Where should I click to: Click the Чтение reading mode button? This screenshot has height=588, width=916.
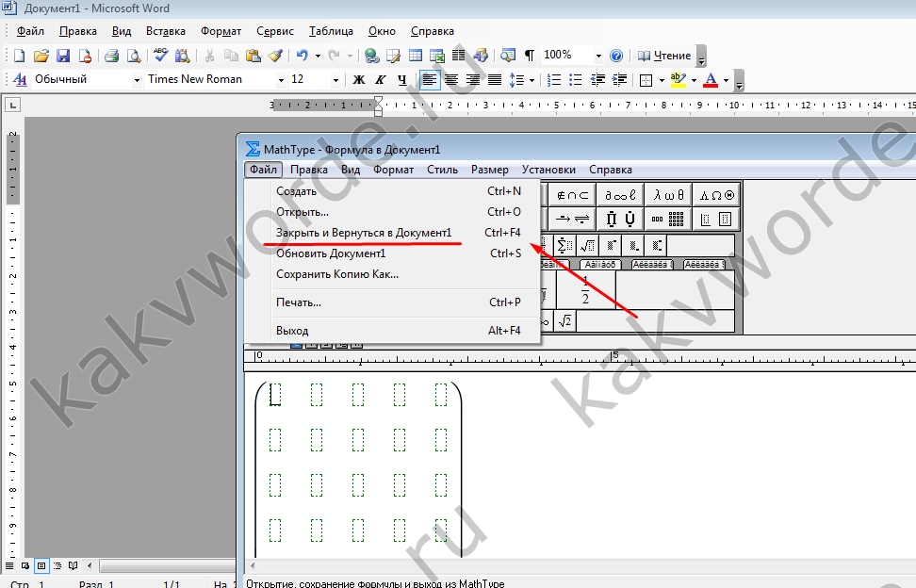(664, 56)
